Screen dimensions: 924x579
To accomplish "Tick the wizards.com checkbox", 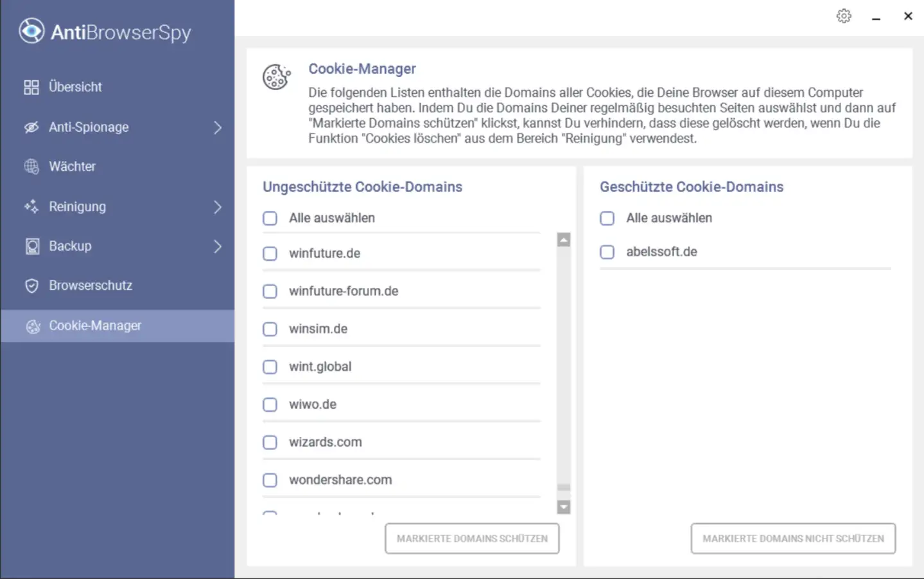I will click(270, 443).
